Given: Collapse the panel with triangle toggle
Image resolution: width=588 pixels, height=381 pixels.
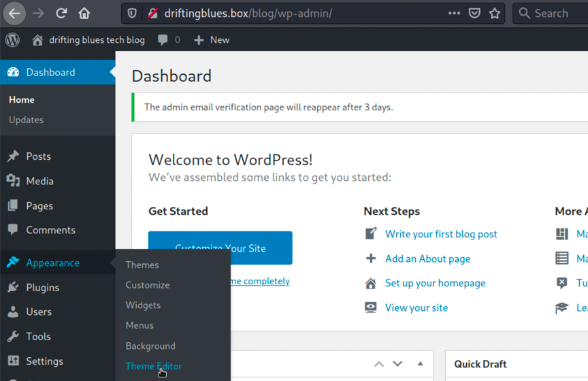Looking at the screenshot, I should (421, 364).
